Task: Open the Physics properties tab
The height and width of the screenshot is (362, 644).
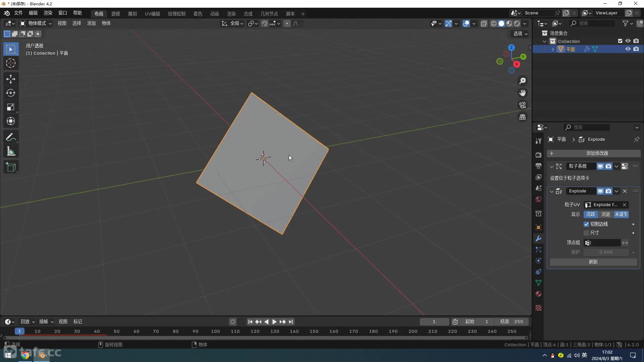Action: (x=538, y=261)
